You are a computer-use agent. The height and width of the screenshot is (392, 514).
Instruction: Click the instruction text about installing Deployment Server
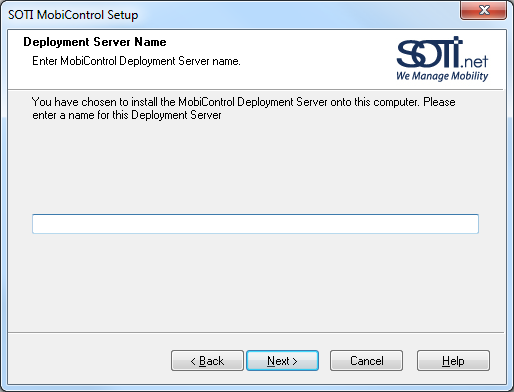(243, 108)
